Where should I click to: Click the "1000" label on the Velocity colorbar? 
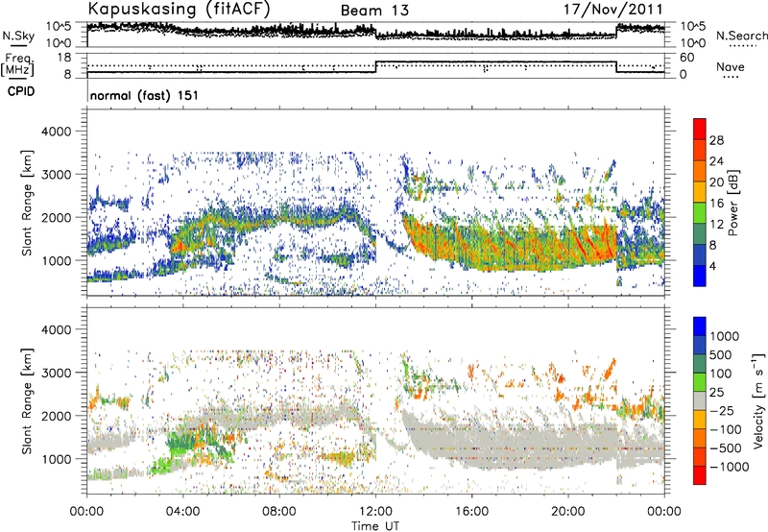coord(725,336)
